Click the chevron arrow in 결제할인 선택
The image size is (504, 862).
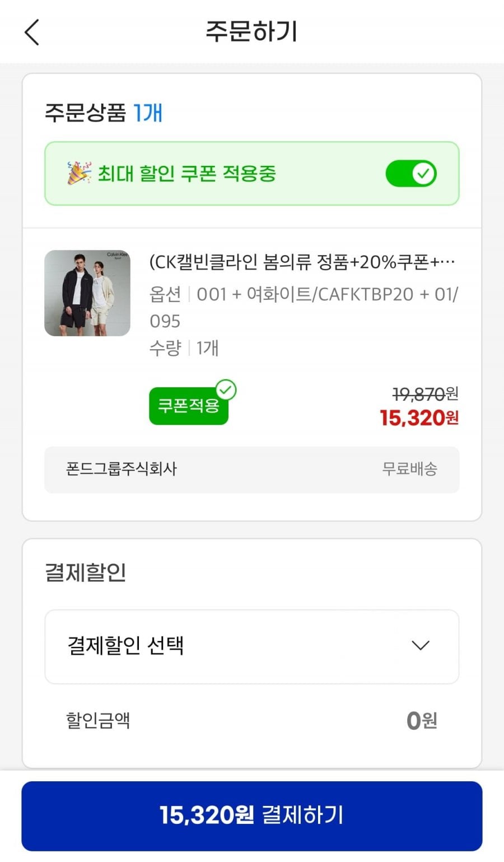tap(420, 646)
